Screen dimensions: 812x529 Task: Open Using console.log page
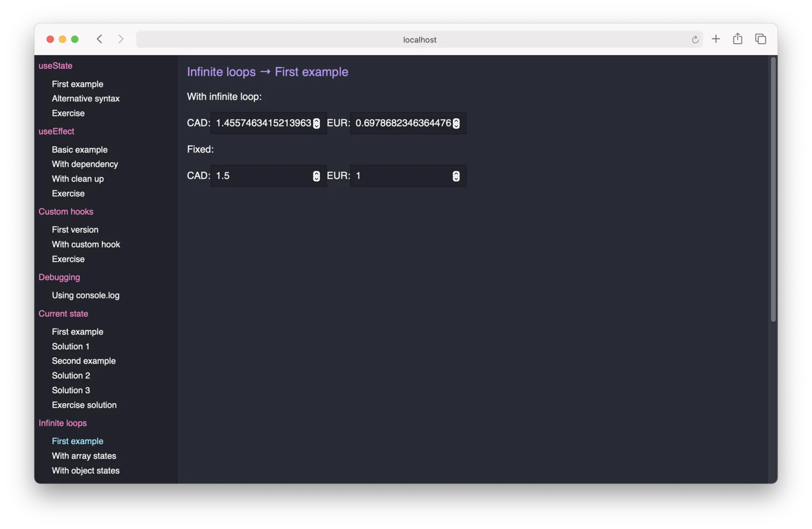pyautogui.click(x=85, y=295)
